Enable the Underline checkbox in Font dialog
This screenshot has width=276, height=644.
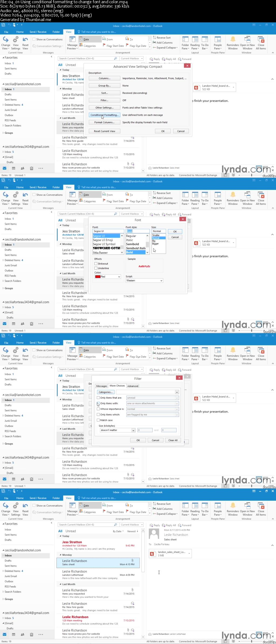(96, 268)
